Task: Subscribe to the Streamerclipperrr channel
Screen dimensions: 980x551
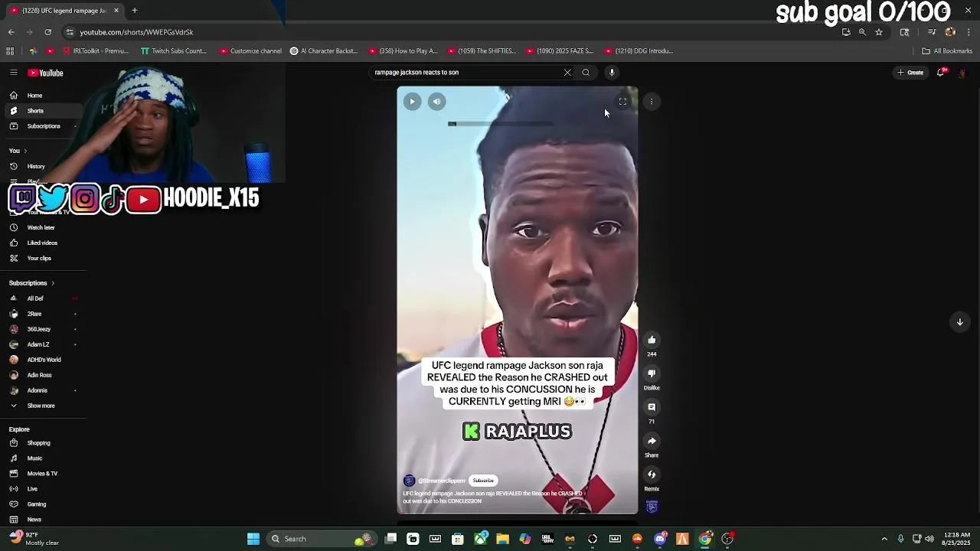Action: coord(483,481)
